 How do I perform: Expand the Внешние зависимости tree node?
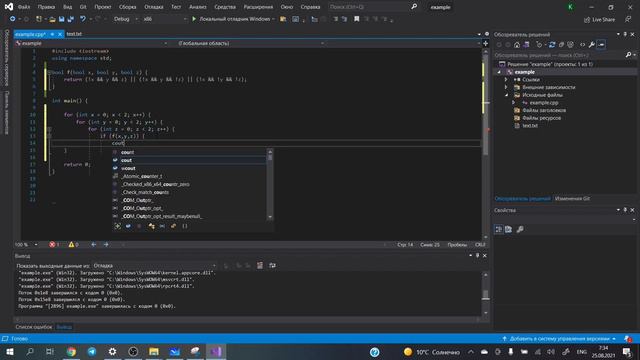(x=506, y=87)
